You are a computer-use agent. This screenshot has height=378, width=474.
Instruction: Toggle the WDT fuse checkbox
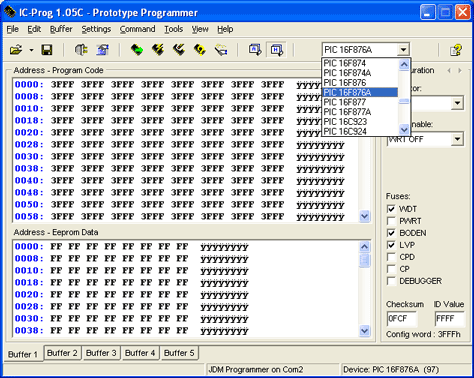(391, 209)
